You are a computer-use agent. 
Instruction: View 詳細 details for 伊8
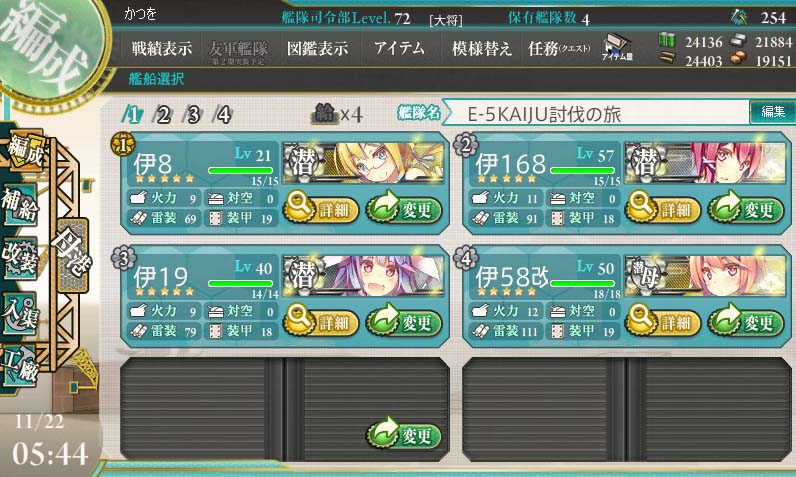point(321,209)
